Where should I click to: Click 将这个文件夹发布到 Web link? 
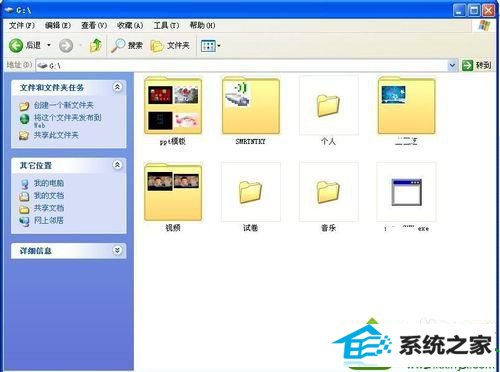[x=68, y=121]
